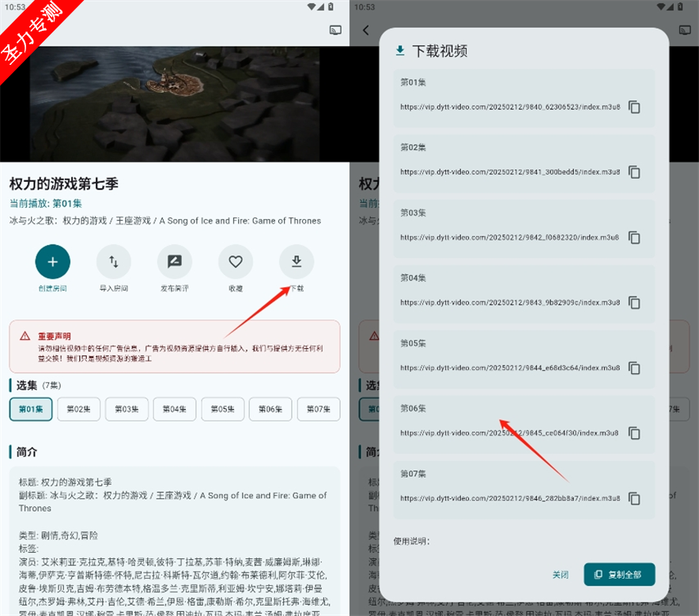Click the 权力的游戏第七季 title on the detail page
Screen dimensions: 699x616
click(64, 183)
